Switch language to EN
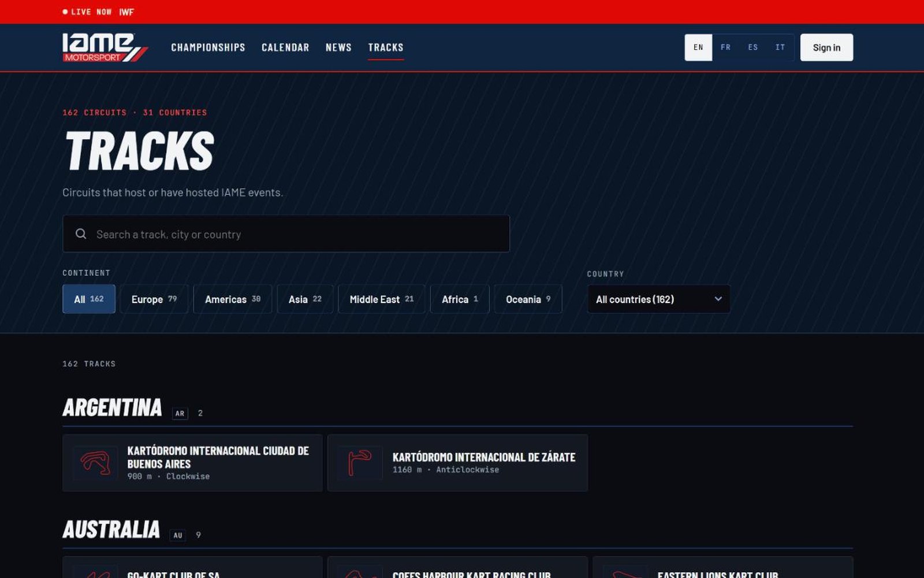The height and width of the screenshot is (578, 924). pos(698,47)
